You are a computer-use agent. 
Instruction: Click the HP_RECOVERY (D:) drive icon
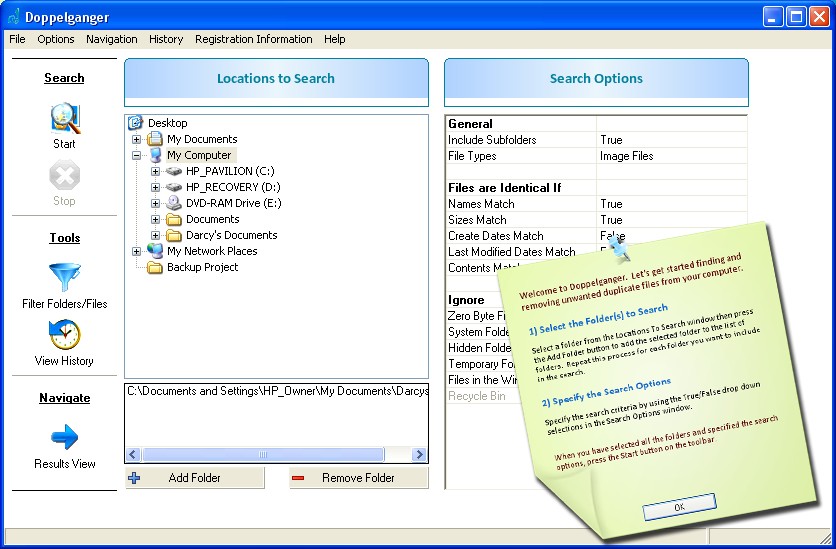point(174,187)
